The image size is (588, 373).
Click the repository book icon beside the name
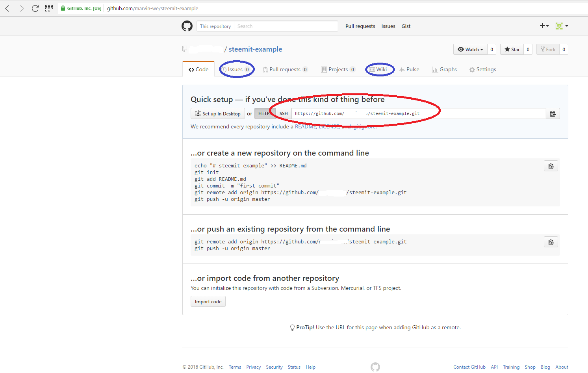click(185, 49)
